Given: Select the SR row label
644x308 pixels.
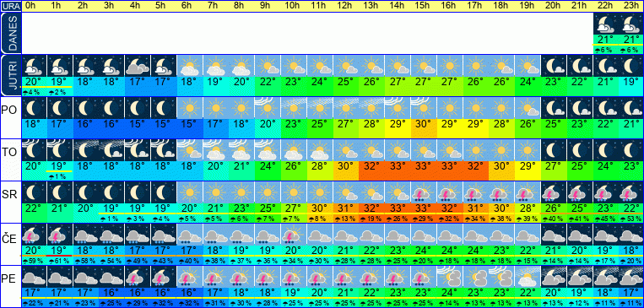Looking at the screenshot, I should tap(10, 194).
